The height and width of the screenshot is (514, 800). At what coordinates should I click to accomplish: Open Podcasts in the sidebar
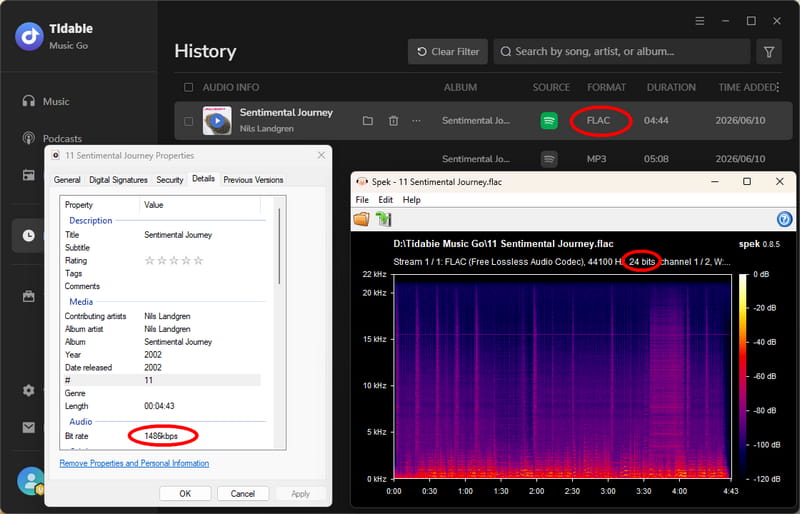52,138
